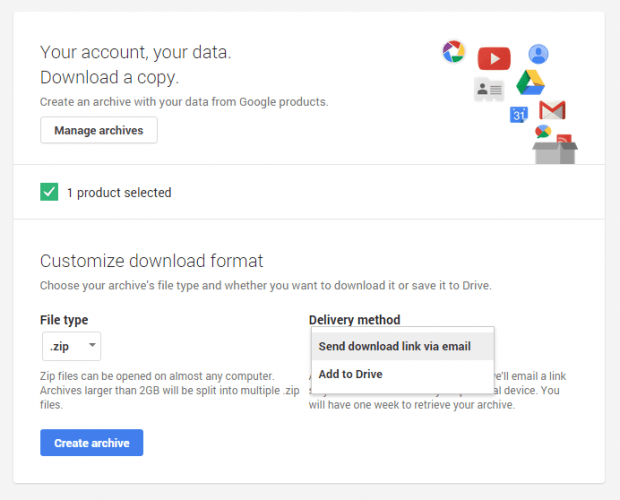Click the colorful chat bubble icon
Screen dimensions: 620x500
(543, 131)
